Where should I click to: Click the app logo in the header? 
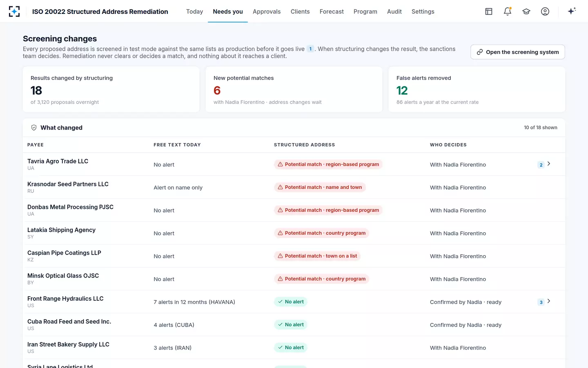pos(14,11)
